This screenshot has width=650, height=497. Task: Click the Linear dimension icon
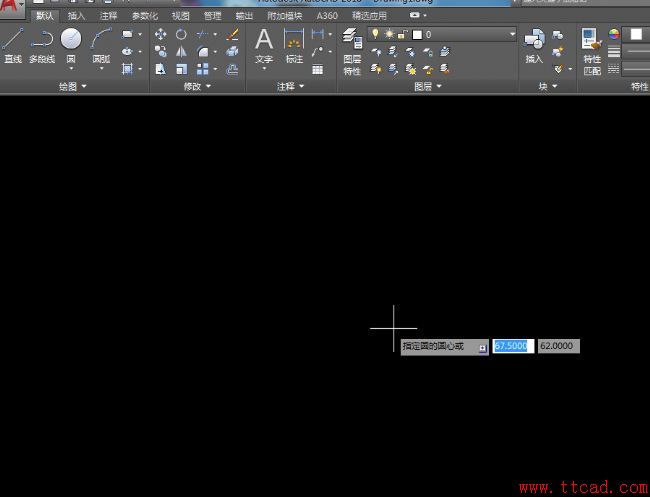coord(318,34)
